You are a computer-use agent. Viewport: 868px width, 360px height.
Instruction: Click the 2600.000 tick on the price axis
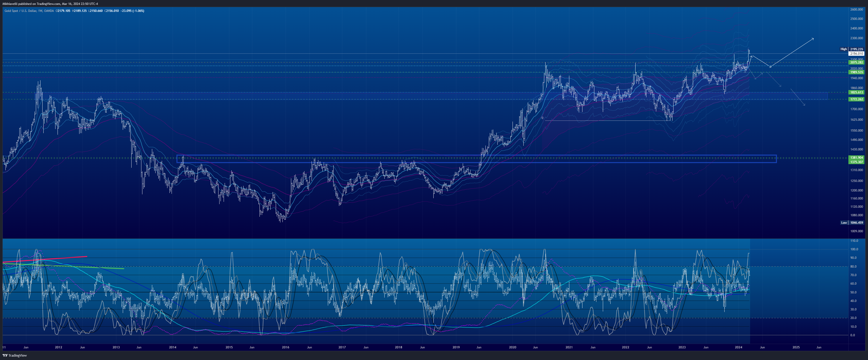point(857,10)
